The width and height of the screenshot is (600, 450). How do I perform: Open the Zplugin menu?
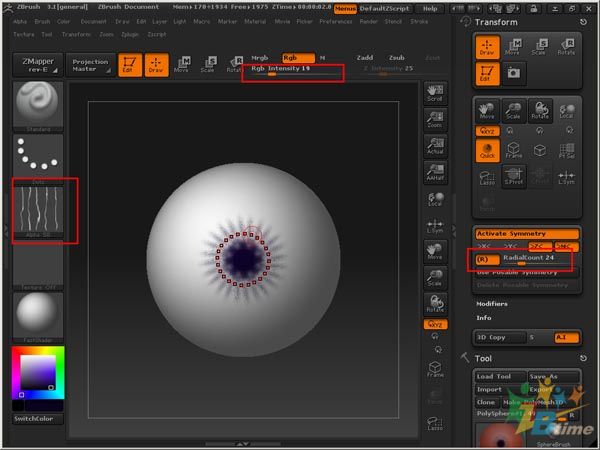click(x=130, y=34)
